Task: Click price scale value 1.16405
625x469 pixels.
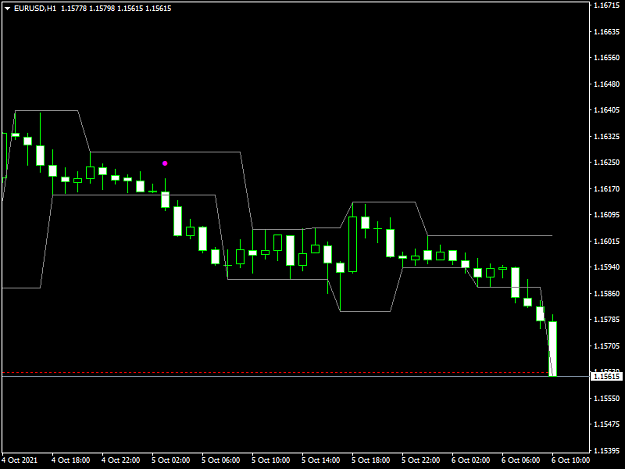Action: coord(607,110)
